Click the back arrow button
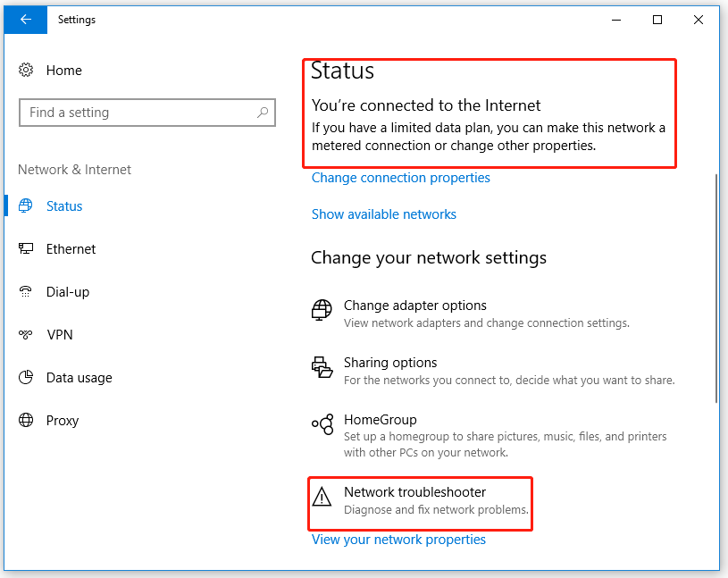This screenshot has height=578, width=728. coord(25,19)
